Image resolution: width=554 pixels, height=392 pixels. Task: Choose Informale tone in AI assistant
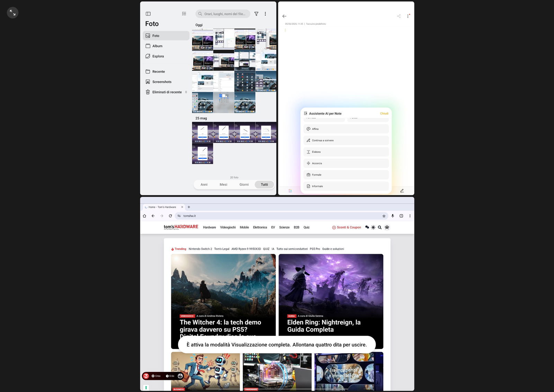pos(346,186)
